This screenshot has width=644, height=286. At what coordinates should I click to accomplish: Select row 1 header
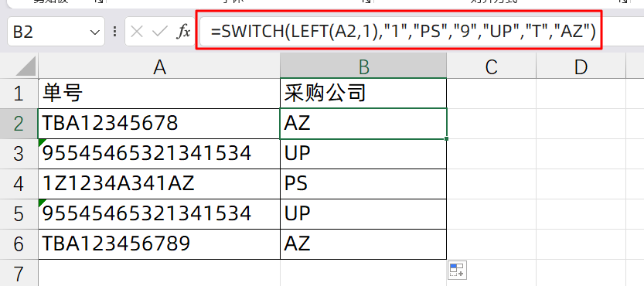pyautogui.click(x=19, y=94)
